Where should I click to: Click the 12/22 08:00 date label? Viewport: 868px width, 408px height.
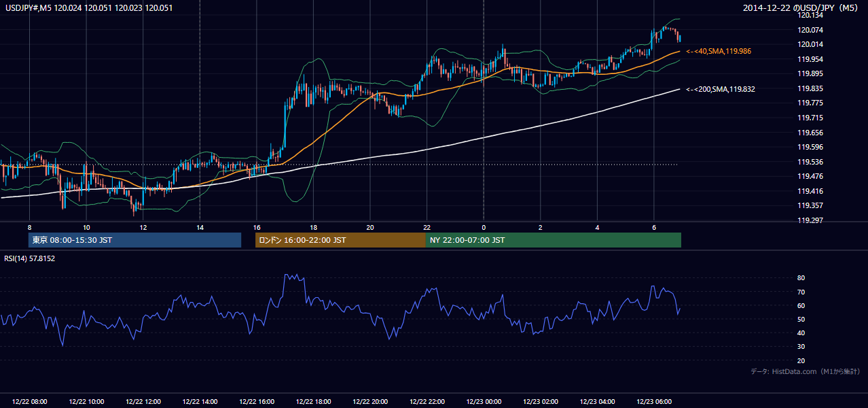[30, 402]
